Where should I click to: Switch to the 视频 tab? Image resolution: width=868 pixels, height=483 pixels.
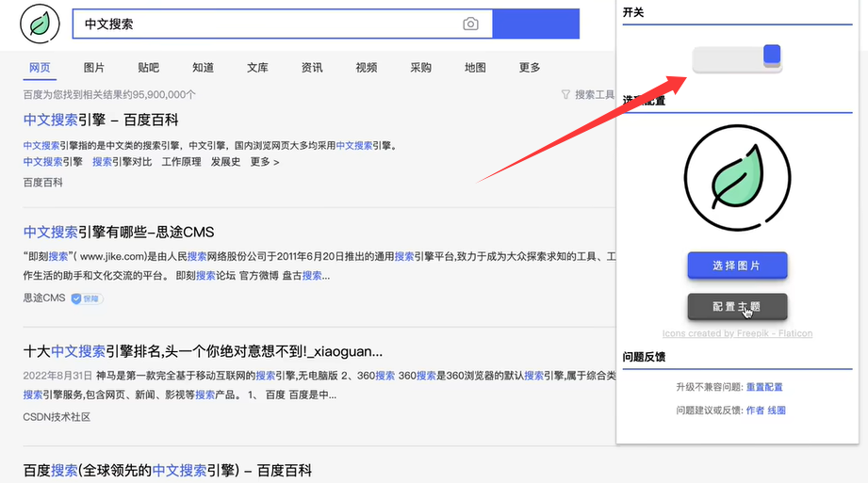coord(367,68)
